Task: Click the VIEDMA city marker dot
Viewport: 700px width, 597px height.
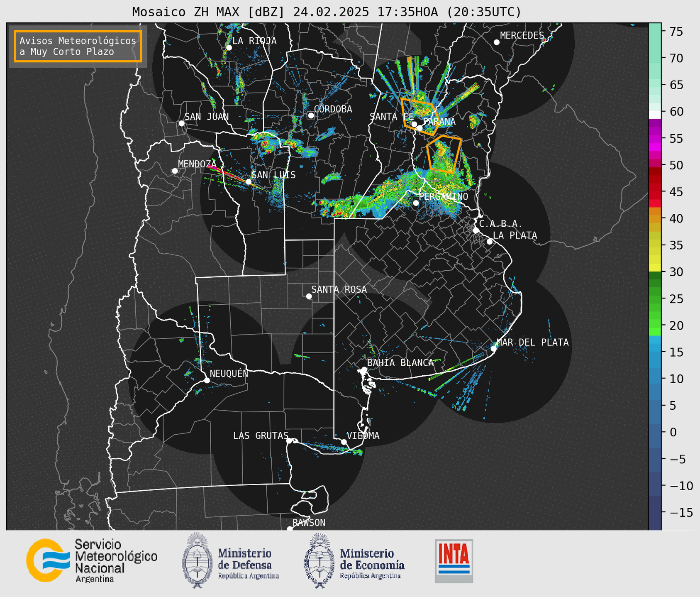Action: tap(344, 442)
